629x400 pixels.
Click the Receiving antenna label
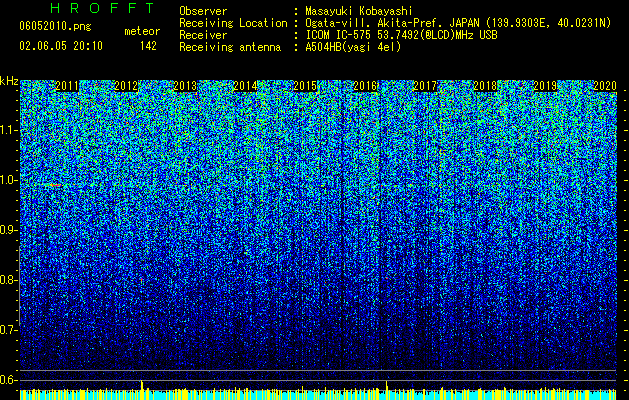click(230, 47)
